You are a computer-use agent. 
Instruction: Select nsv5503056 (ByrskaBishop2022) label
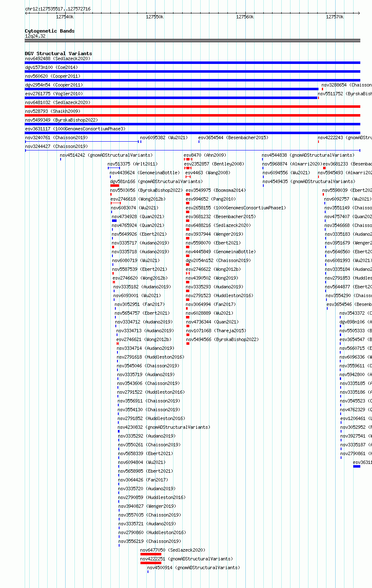[146, 191]
